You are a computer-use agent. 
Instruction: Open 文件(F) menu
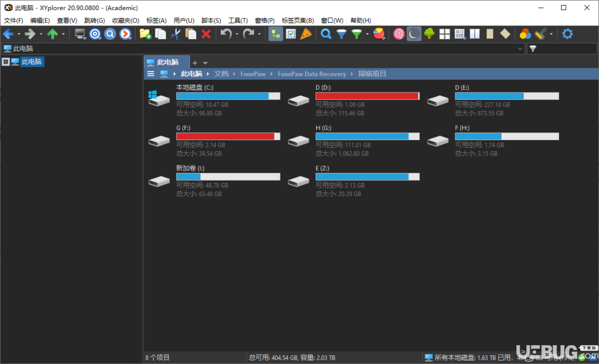point(14,20)
